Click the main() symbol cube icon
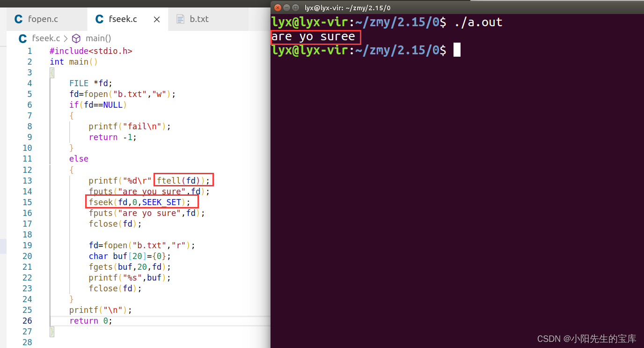This screenshot has width=644, height=348. tap(76, 38)
